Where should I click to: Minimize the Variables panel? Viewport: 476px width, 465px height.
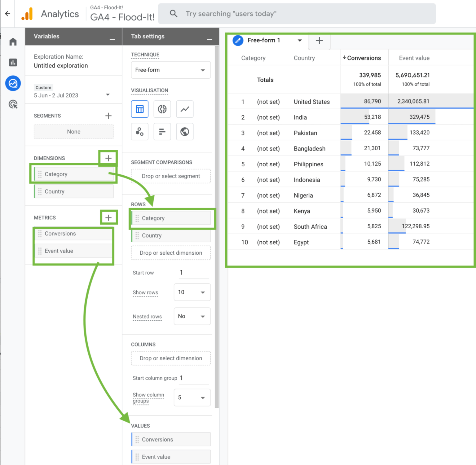point(112,40)
